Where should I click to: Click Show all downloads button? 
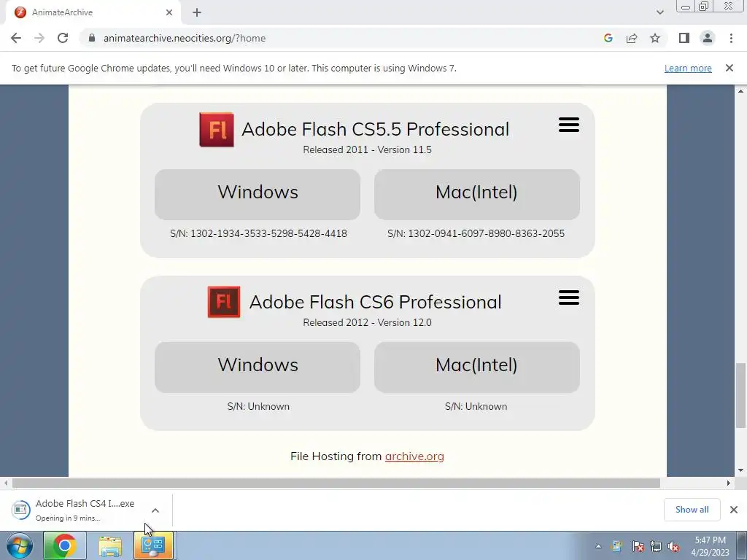coord(692,510)
